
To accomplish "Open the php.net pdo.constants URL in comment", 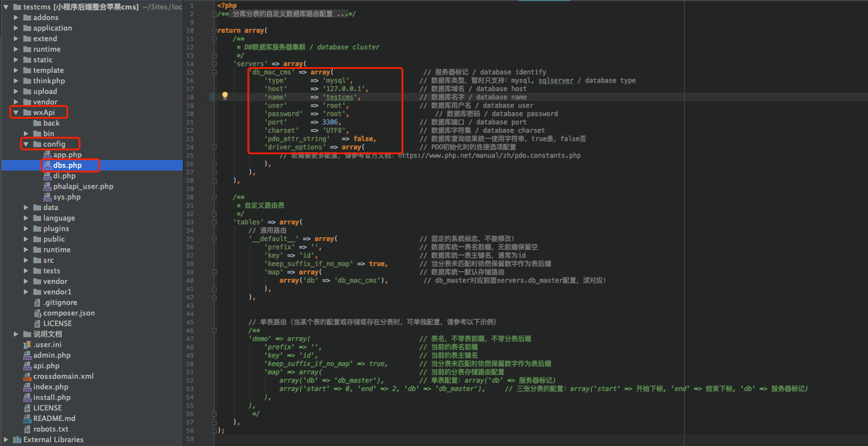I will pos(489,156).
